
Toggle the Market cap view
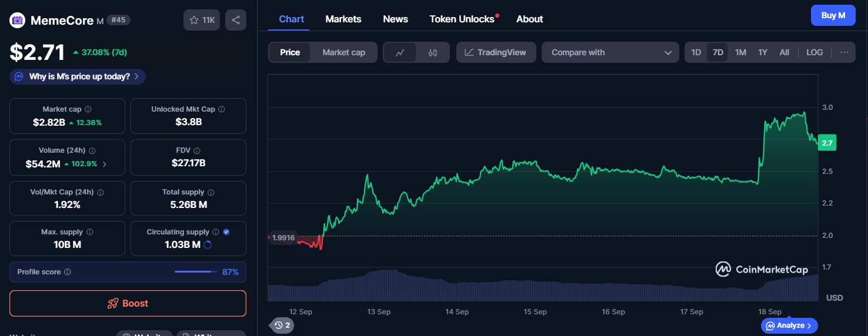(x=343, y=52)
